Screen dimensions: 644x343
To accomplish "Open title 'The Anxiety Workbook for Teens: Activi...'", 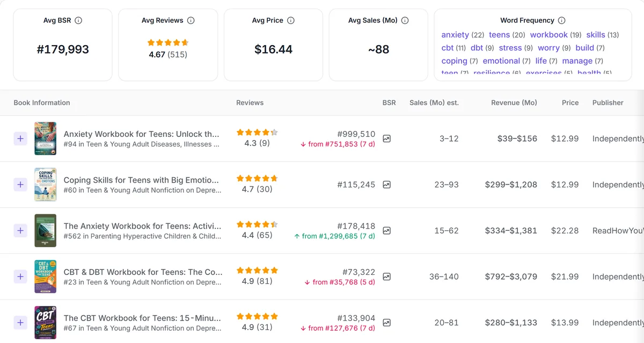I will tap(143, 226).
